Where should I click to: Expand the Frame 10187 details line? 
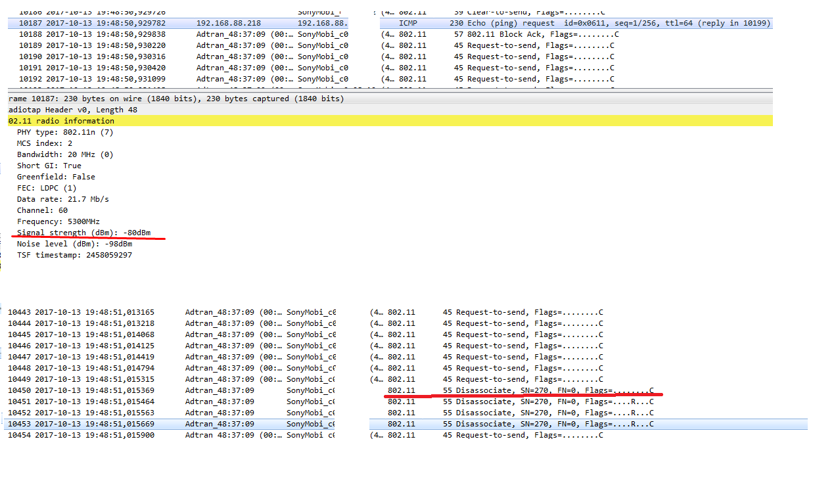pyautogui.click(x=176, y=99)
